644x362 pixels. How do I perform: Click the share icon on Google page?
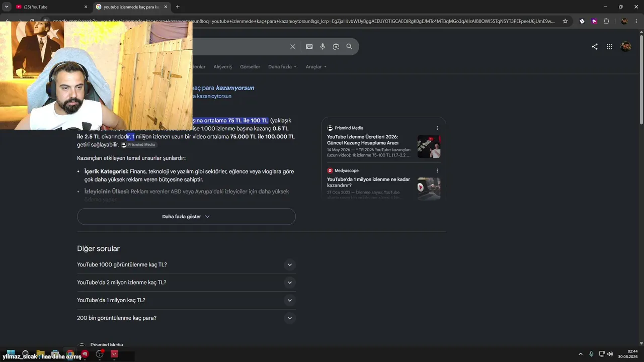pos(595,47)
